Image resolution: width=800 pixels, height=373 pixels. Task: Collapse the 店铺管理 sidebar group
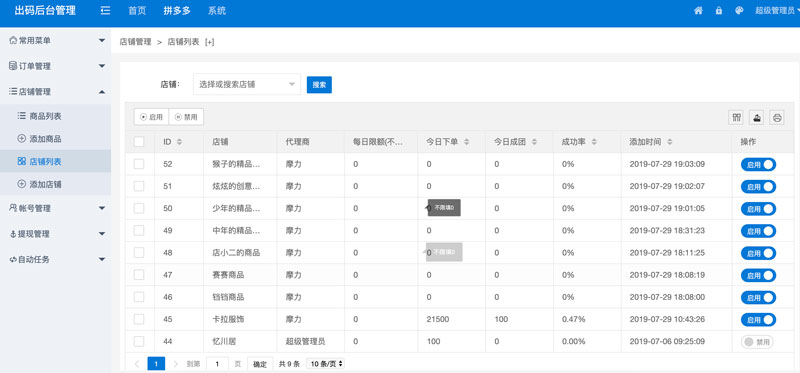coord(55,91)
